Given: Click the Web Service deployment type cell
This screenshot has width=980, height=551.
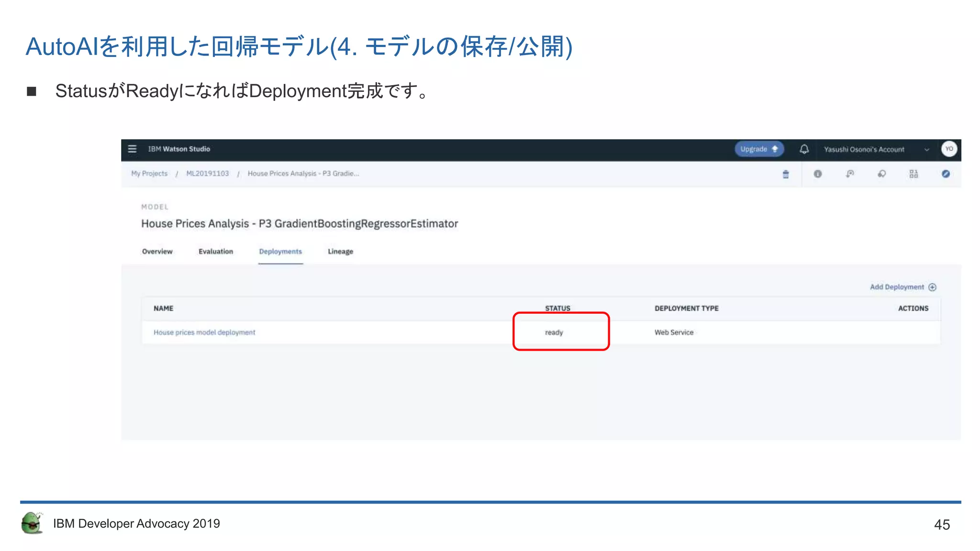Looking at the screenshot, I should pyautogui.click(x=674, y=332).
